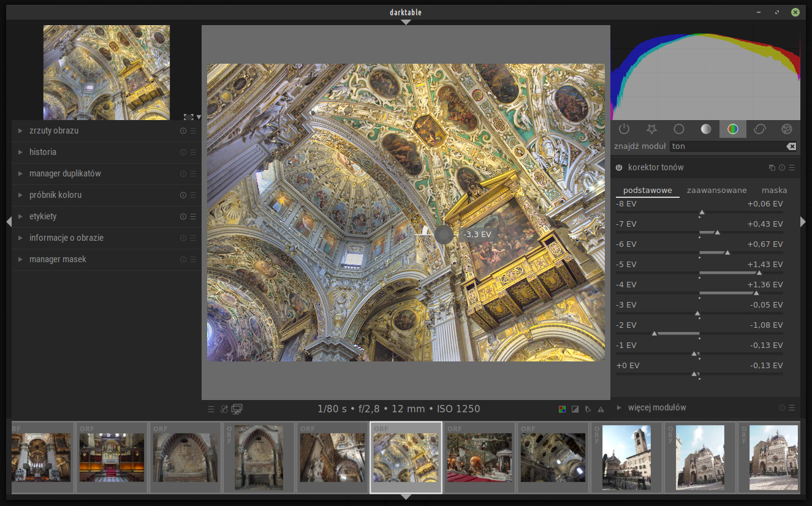Switch to the maska tab

[x=774, y=191]
